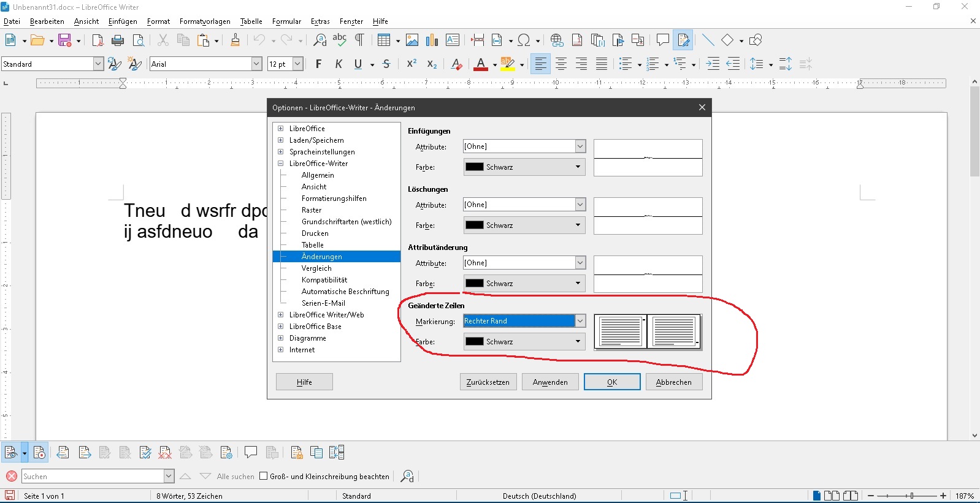Open Attributänderung Attribute dropdown
Screen dimensions: 980x503
pos(580,263)
